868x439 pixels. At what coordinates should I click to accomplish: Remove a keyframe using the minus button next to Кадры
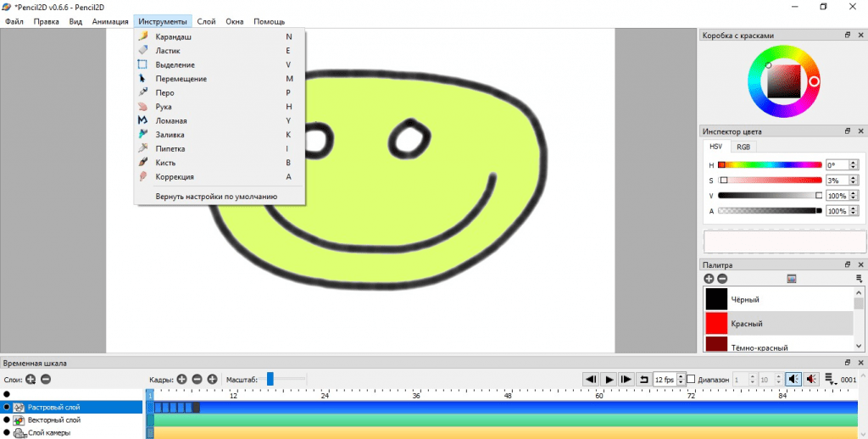click(197, 380)
